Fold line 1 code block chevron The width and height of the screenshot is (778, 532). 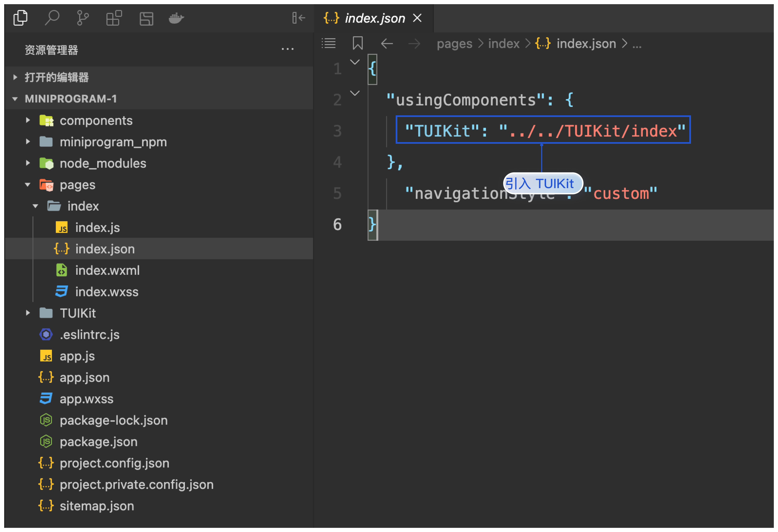click(x=355, y=62)
